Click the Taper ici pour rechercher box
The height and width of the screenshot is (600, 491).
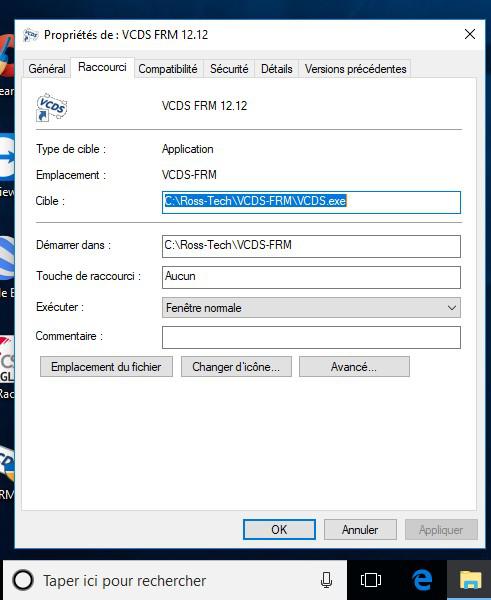pos(175,580)
